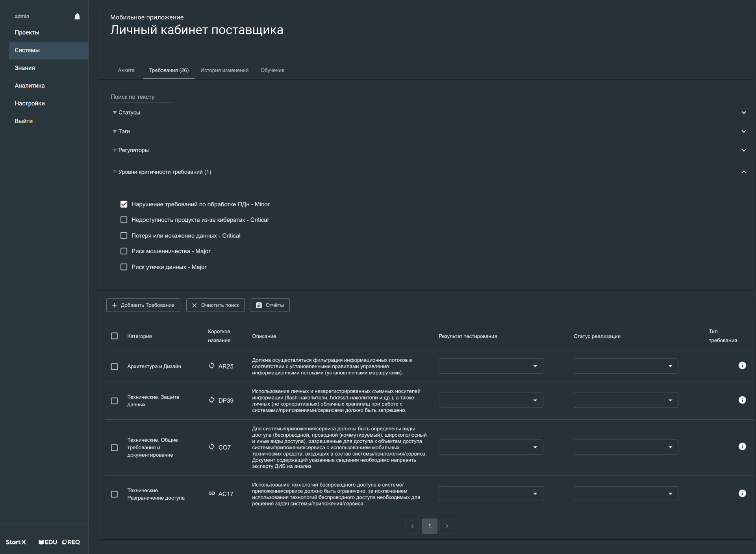Open info icon for DP39 row
Viewport: 756px width, 554px height.
tap(742, 400)
